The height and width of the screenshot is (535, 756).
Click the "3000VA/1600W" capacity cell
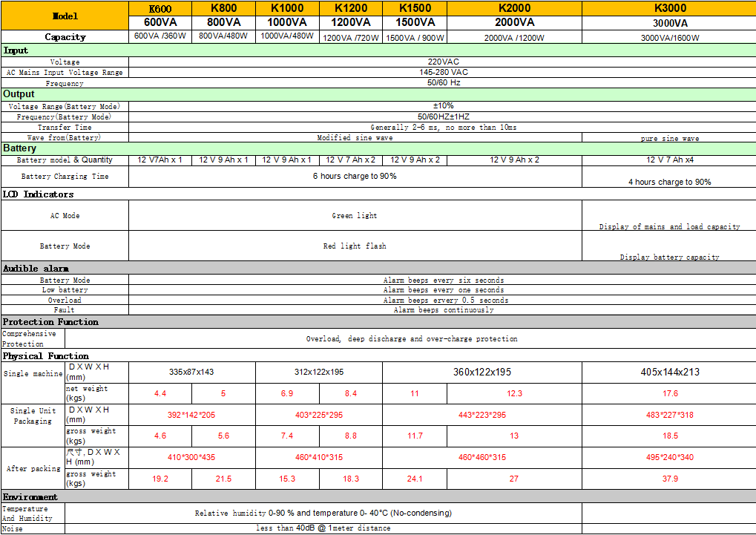(670, 38)
